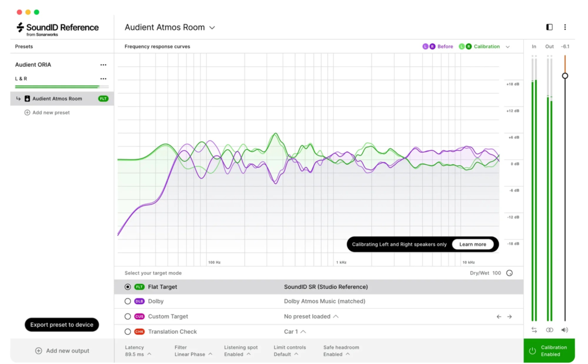588x364 pixels.
Task: Click Add new output
Action: (62, 351)
